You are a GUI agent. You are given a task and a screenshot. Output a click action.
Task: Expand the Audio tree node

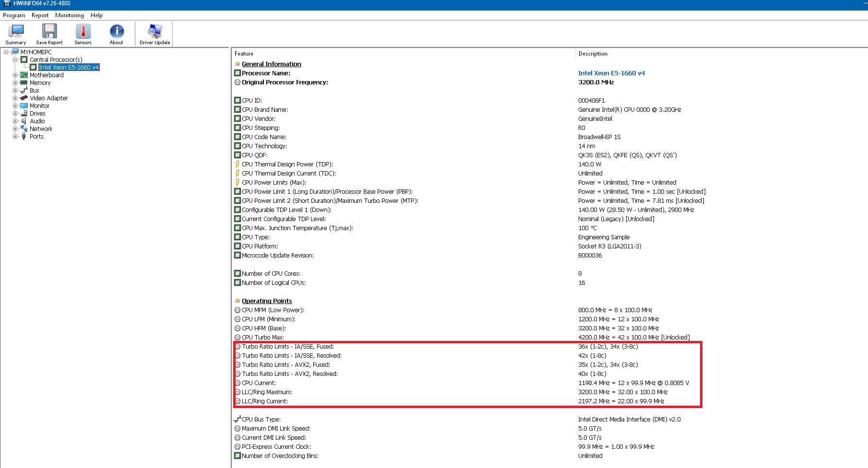point(15,121)
